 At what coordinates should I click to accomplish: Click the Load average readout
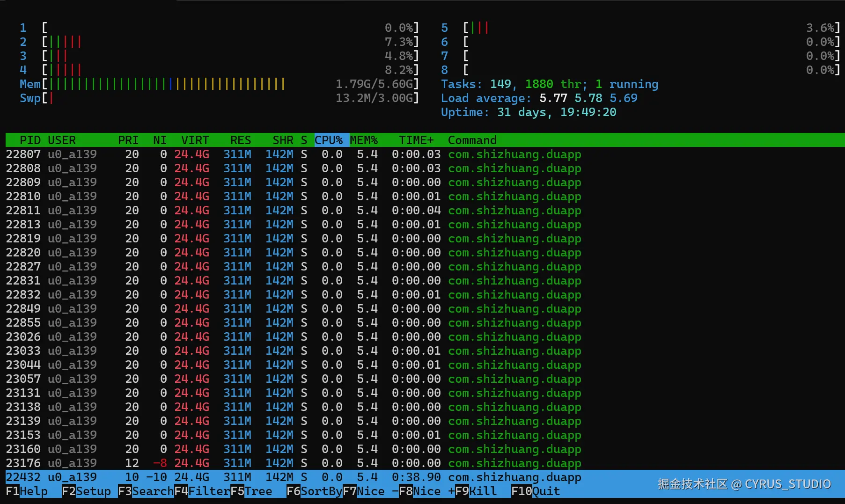pyautogui.click(x=539, y=98)
